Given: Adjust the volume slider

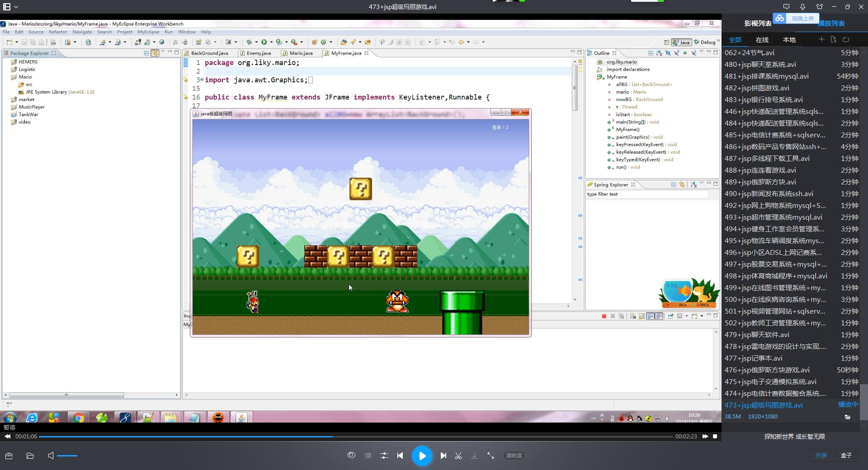Looking at the screenshot, I should (x=67, y=456).
